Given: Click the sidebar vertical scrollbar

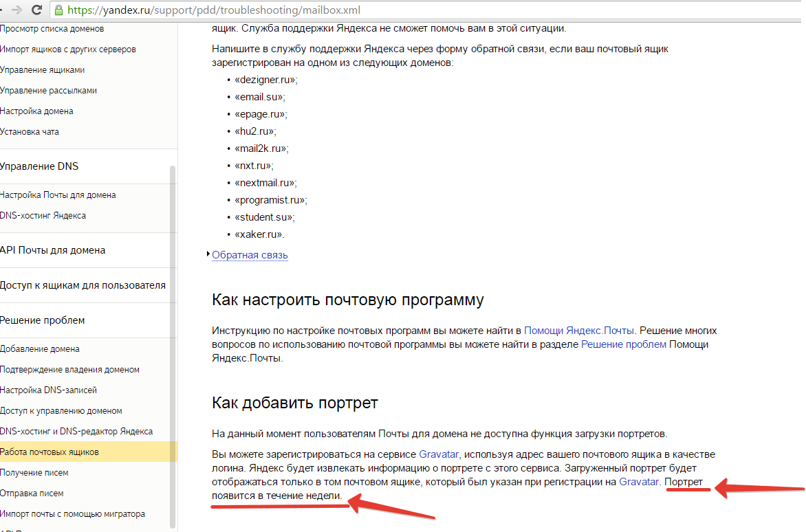Looking at the screenshot, I should (173, 347).
